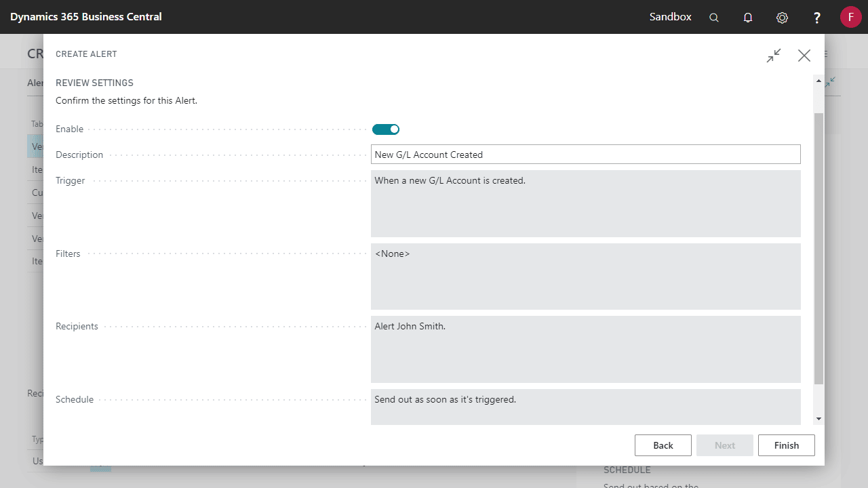Screen dimensions: 868x488
Task: Click the Back button
Action: pyautogui.click(x=663, y=445)
